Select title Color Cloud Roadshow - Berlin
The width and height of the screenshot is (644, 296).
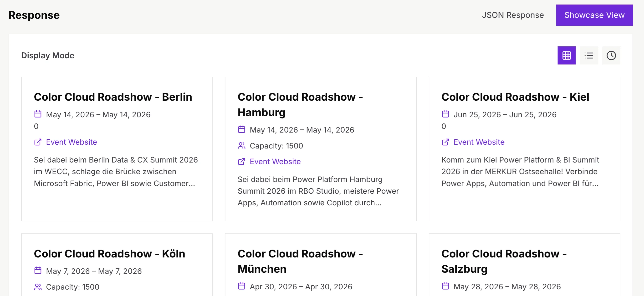pyautogui.click(x=113, y=97)
